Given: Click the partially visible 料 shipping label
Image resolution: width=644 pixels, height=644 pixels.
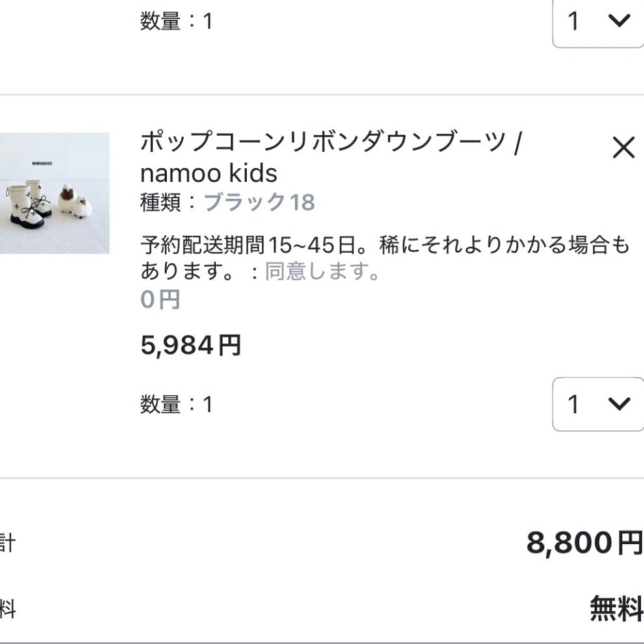Looking at the screenshot, I should pos(7,610).
